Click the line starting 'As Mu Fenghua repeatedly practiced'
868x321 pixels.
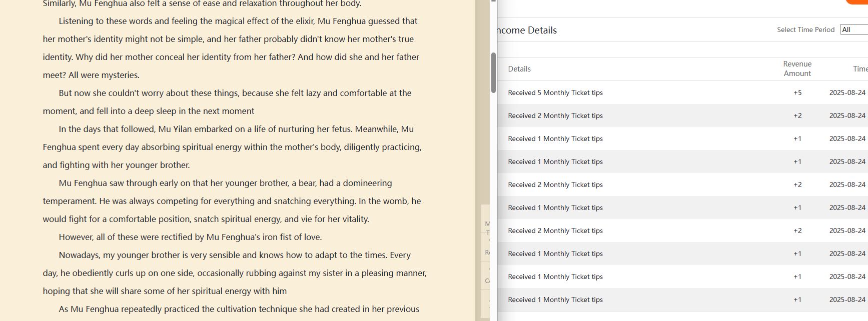[239, 309]
